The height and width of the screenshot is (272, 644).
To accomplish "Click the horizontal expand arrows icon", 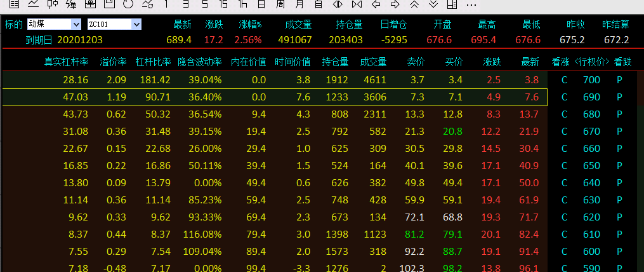I will coord(338,4).
